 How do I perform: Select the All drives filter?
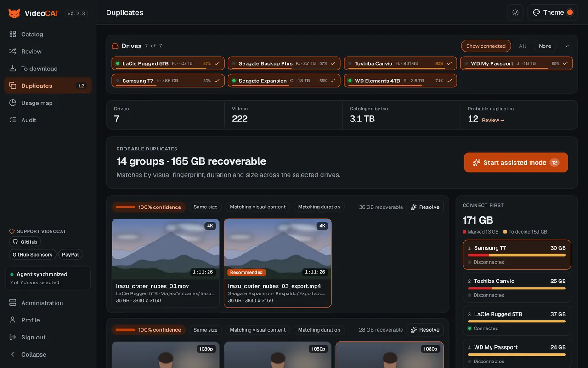point(522,46)
